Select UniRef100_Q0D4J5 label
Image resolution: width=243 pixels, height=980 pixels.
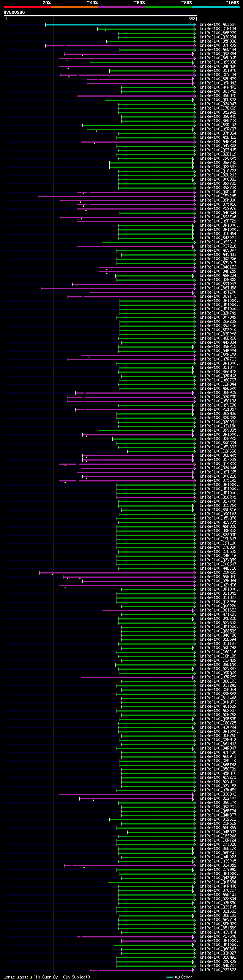tap(218, 192)
